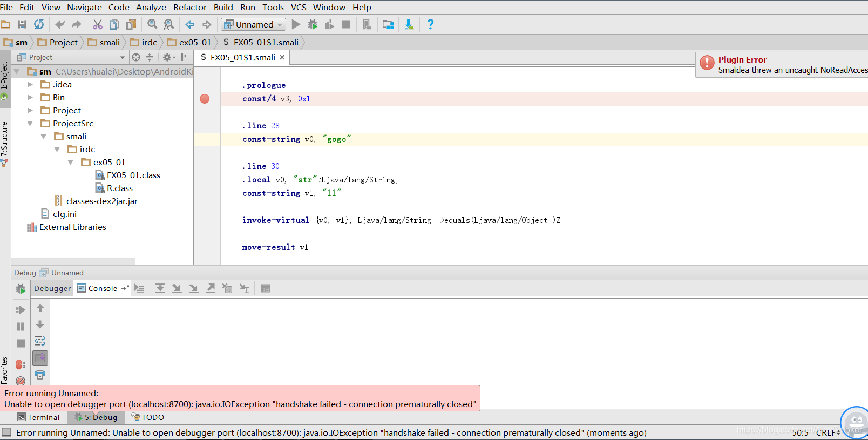Select R.class in the project tree
Image resolution: width=868 pixels, height=440 pixels.
(114, 188)
